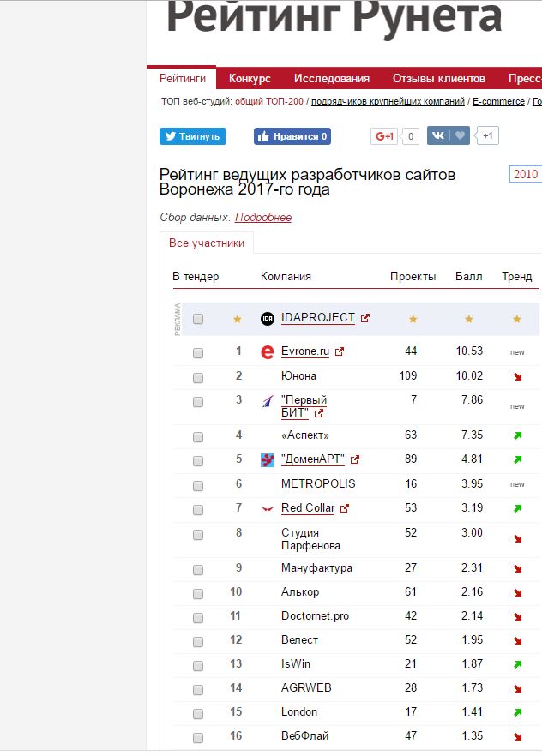Viewport: 542px width, 756px height.
Task: Open the E-commerce rating link
Action: click(498, 101)
